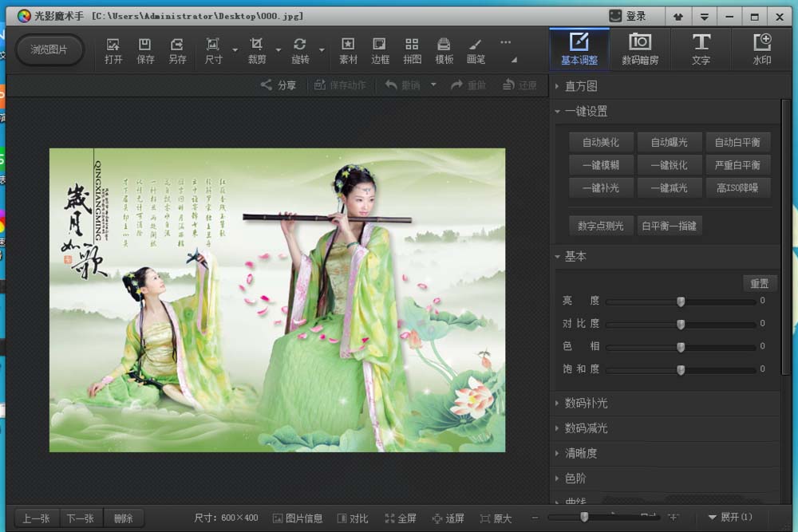
Task: Select the 画笔 brush tool
Action: point(476,51)
